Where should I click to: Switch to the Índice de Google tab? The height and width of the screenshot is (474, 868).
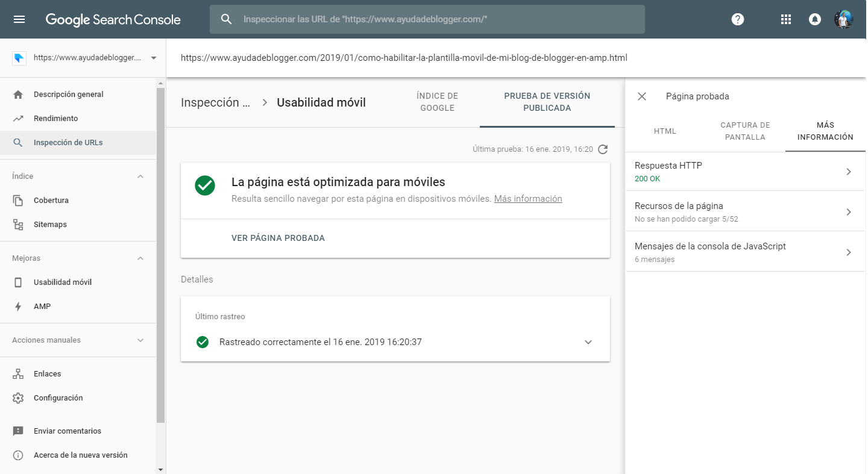point(437,102)
